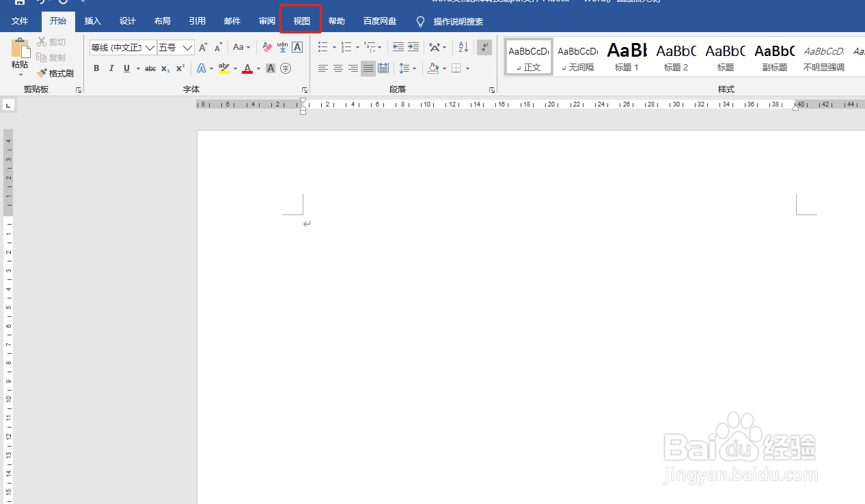
Task: Switch to the 引用 tab
Action: (197, 21)
